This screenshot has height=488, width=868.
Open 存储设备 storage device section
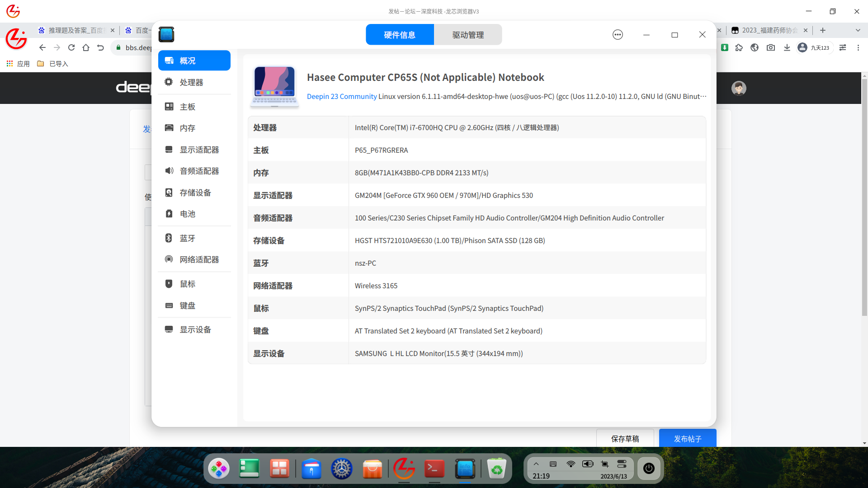(195, 192)
